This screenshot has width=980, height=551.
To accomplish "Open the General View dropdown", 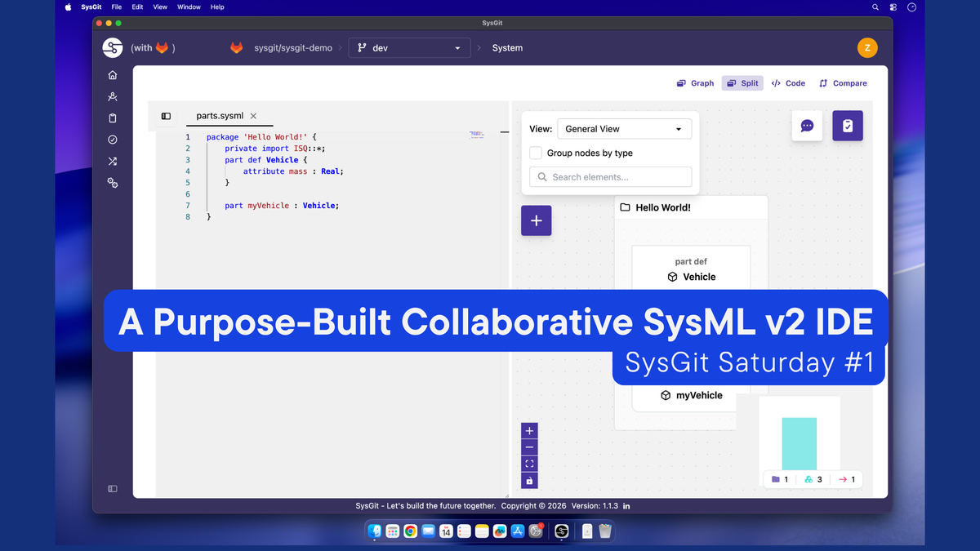I will 624,128.
